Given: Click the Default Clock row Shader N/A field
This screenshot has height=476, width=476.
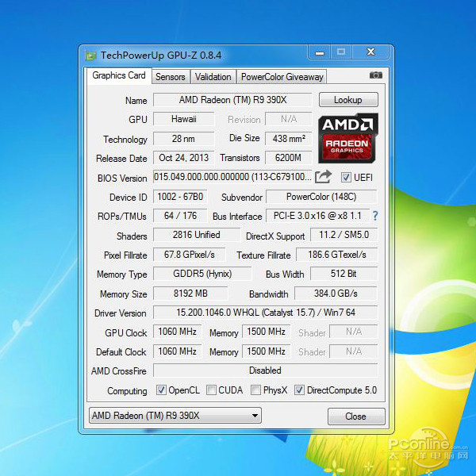Looking at the screenshot, I should [354, 351].
